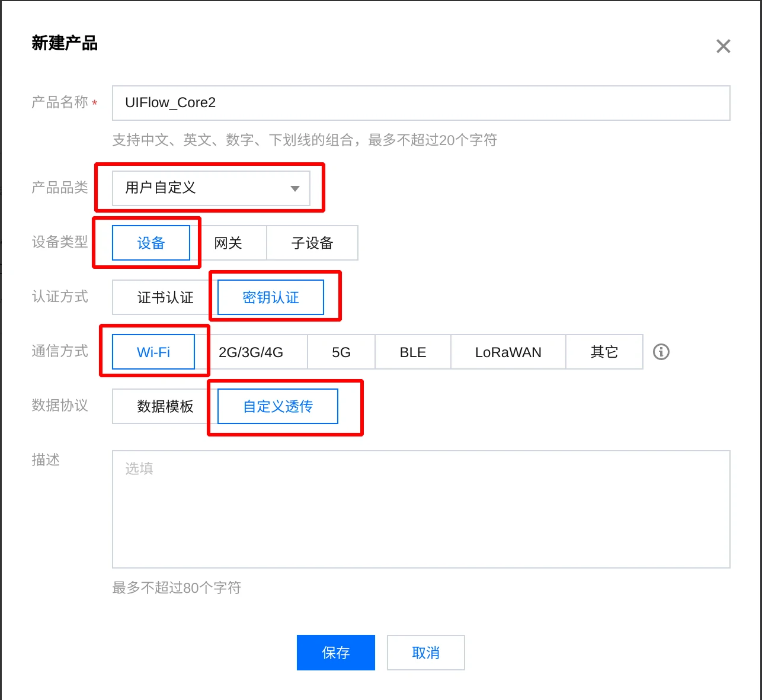
Task: Click the info icon beside 其它
Action: [x=661, y=352]
